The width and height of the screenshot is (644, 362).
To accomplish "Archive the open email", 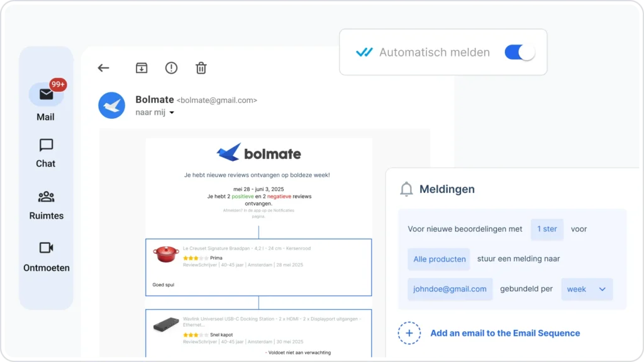I will (x=142, y=68).
